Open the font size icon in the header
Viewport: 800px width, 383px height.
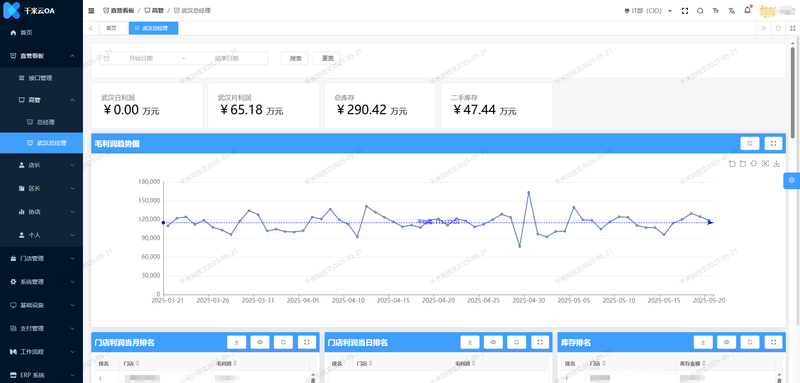[716, 11]
